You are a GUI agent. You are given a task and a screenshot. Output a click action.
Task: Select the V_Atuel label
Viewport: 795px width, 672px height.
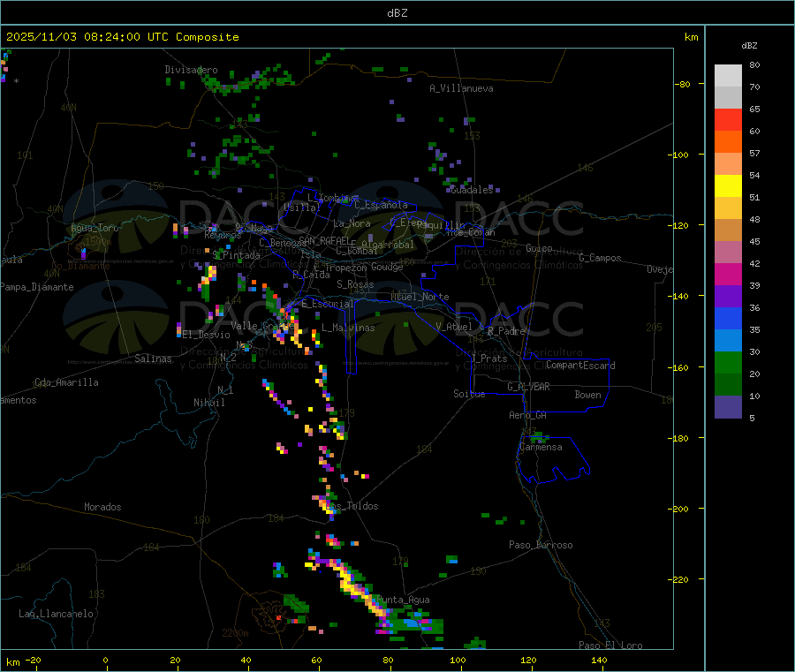454,327
